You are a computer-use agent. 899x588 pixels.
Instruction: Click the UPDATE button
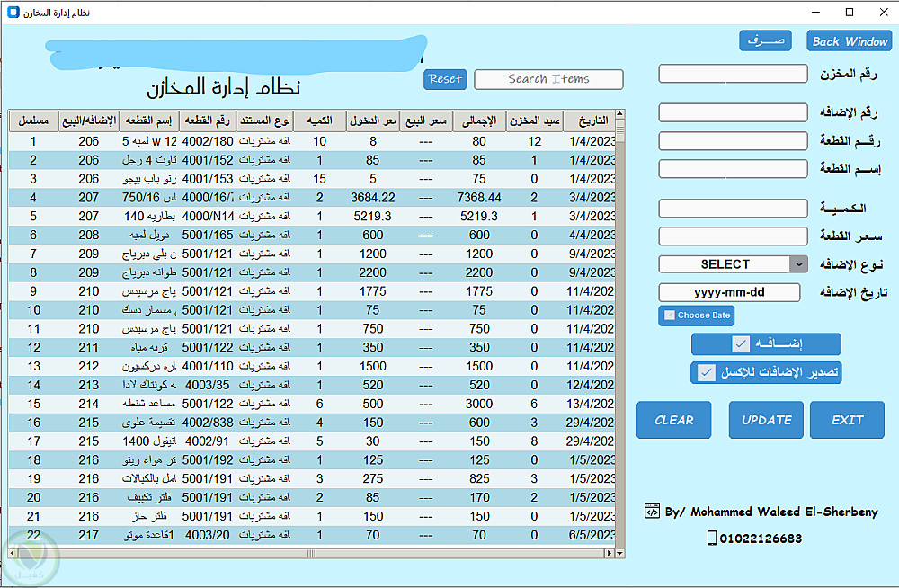pos(766,420)
